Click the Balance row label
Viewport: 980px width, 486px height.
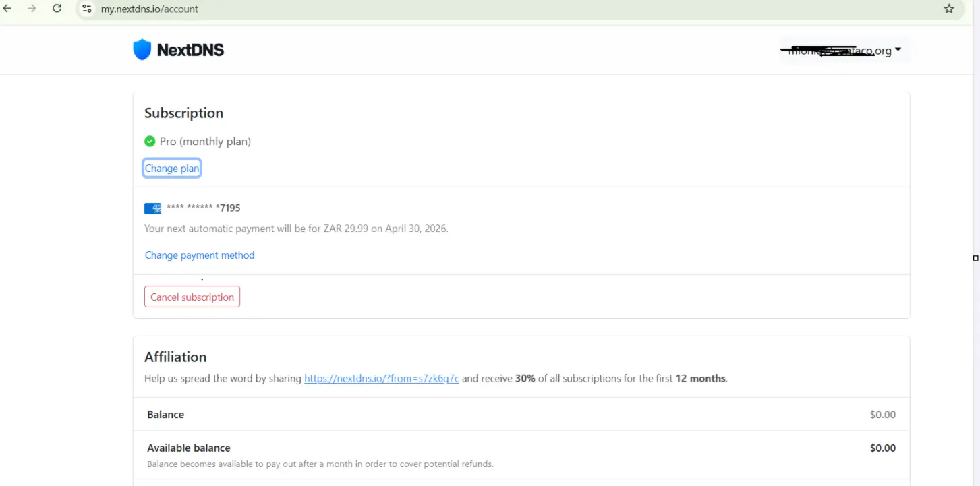(x=166, y=415)
